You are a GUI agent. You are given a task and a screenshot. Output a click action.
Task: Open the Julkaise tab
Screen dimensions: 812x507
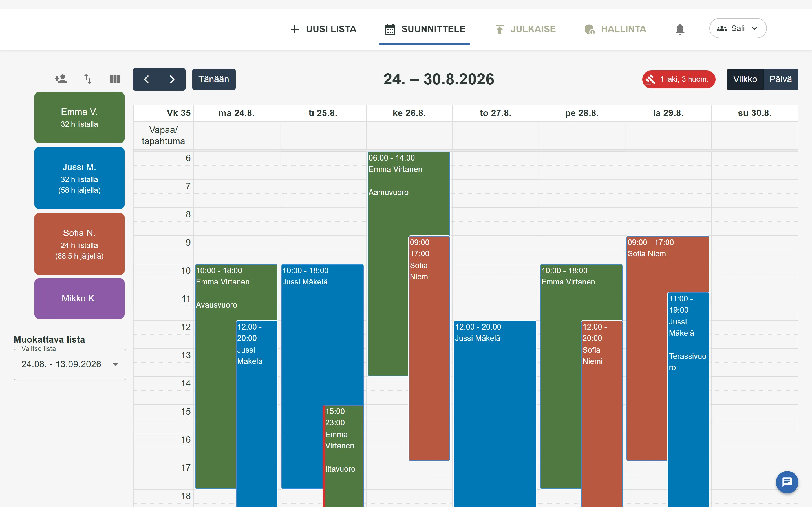[x=526, y=29]
